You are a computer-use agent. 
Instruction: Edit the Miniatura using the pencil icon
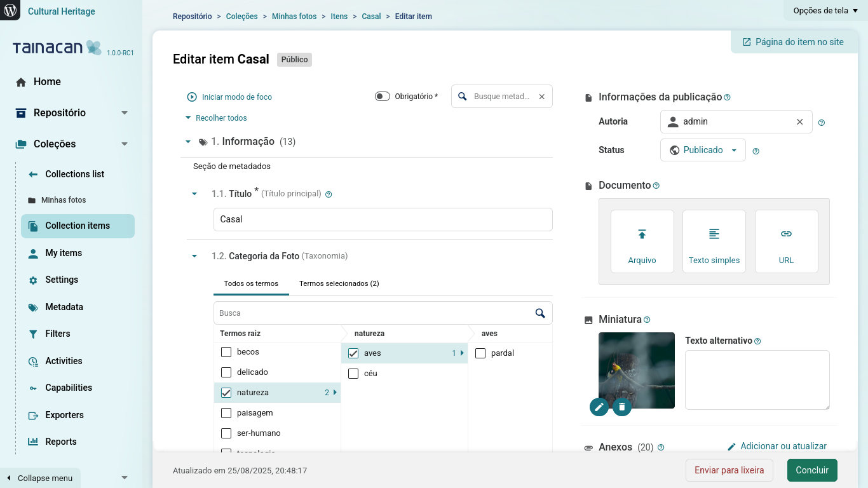[x=599, y=407]
